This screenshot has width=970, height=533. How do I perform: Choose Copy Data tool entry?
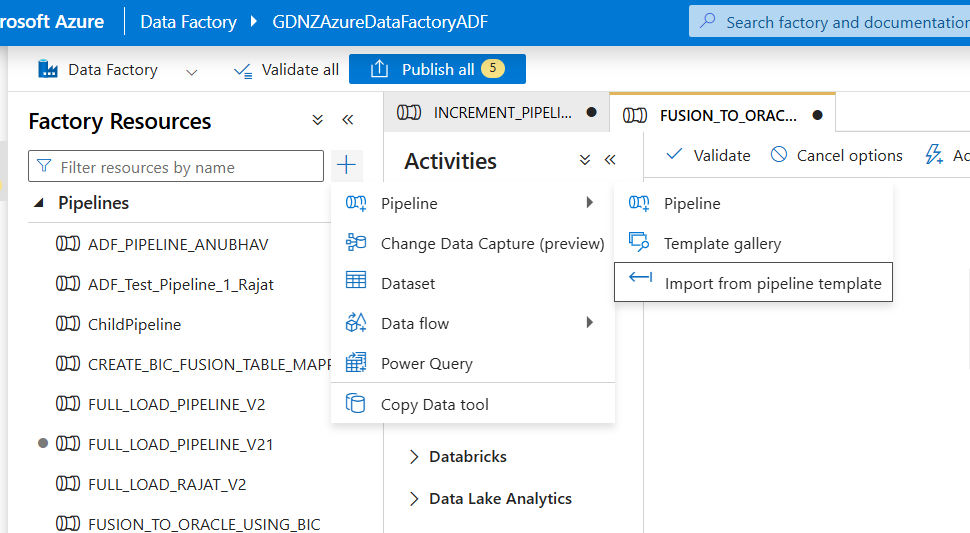(x=473, y=404)
